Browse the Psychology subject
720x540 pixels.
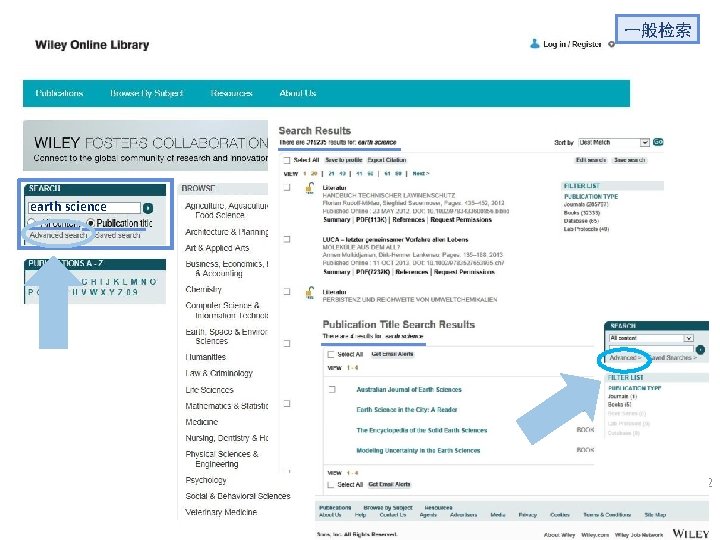coord(206,480)
